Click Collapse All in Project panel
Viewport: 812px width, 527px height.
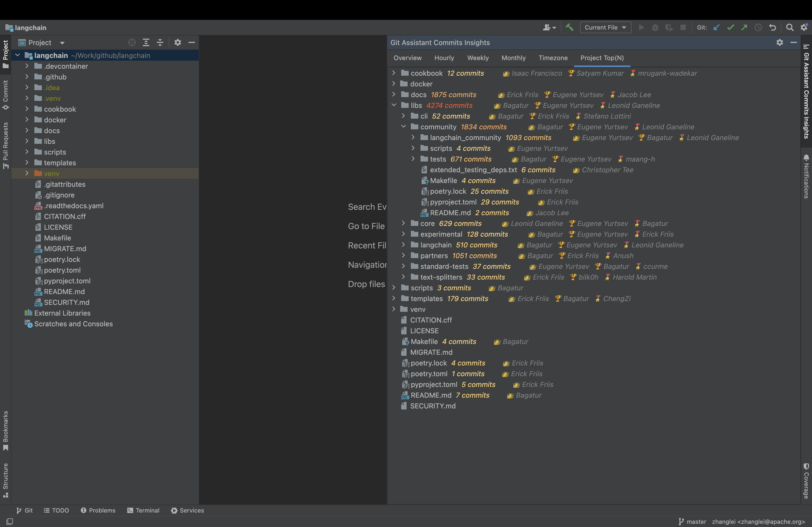pyautogui.click(x=160, y=43)
